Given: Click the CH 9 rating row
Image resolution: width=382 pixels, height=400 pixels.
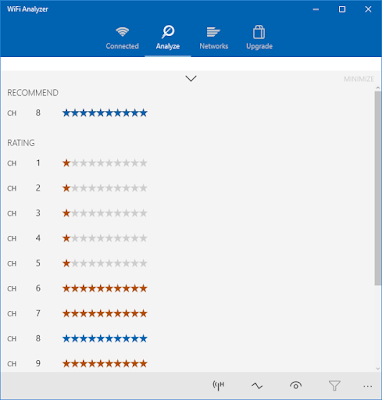Looking at the screenshot, I should pyautogui.click(x=77, y=363).
